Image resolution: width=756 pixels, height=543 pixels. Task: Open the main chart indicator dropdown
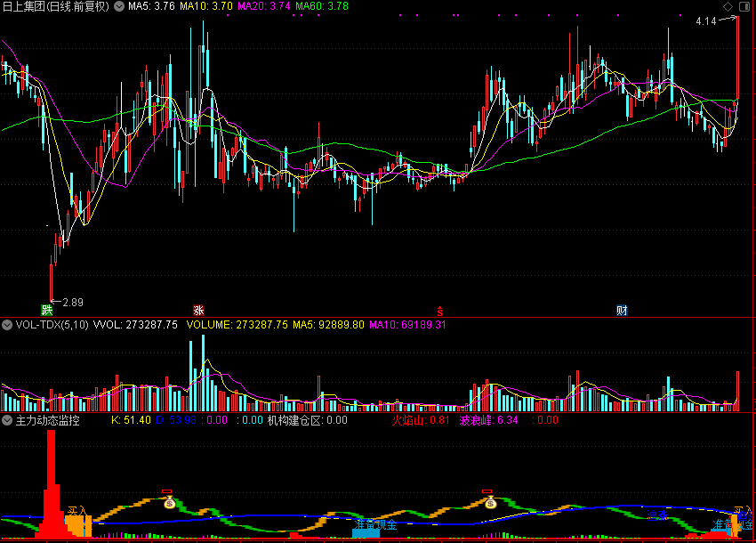point(119,7)
